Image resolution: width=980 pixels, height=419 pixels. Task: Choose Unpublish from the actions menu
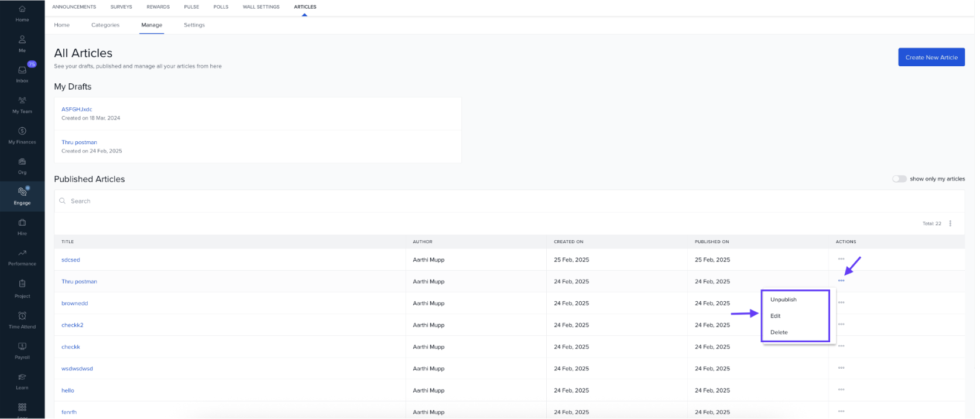coord(783,299)
